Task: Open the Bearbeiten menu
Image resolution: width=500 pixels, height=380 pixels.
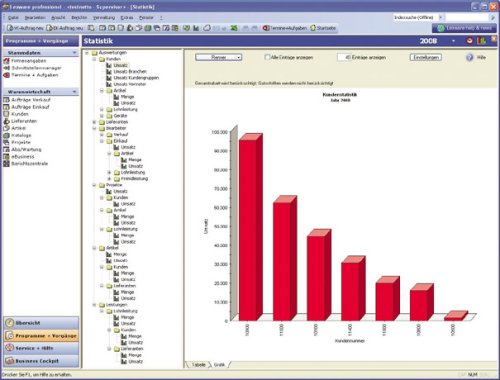Action: pyautogui.click(x=35, y=18)
